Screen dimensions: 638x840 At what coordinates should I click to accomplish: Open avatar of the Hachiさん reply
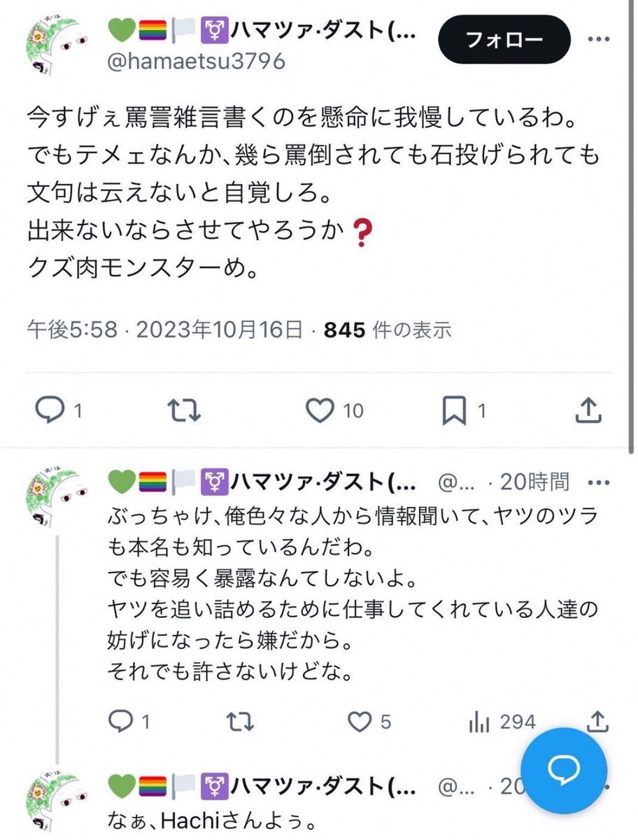(59, 798)
